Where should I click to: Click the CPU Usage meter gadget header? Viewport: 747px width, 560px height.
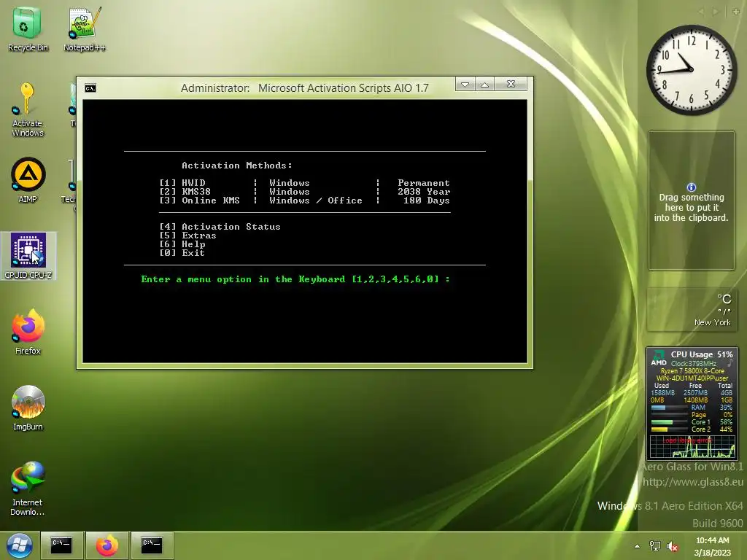[x=701, y=354]
